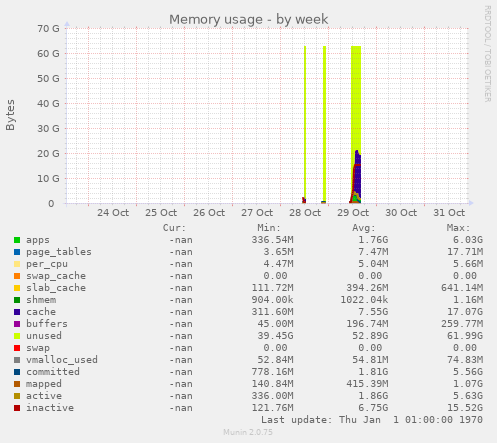Click the '50 G' axis label

coord(48,79)
